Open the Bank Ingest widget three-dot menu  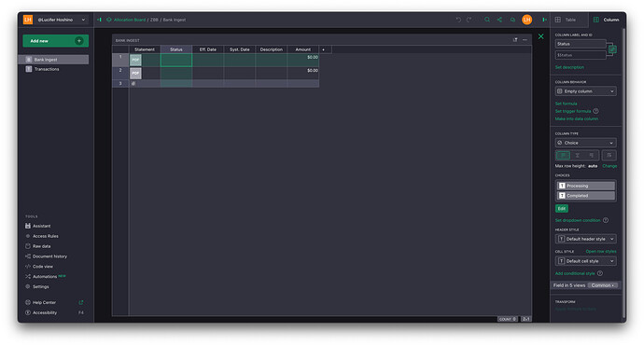pos(525,40)
